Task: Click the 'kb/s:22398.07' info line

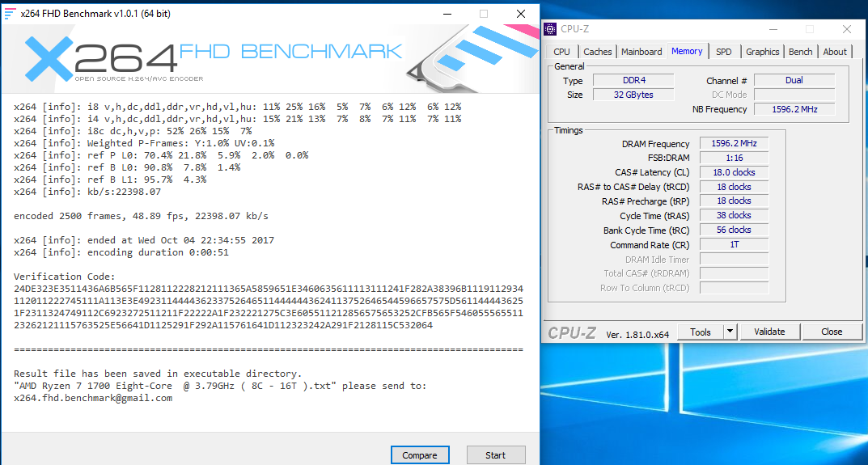Action: [87, 192]
